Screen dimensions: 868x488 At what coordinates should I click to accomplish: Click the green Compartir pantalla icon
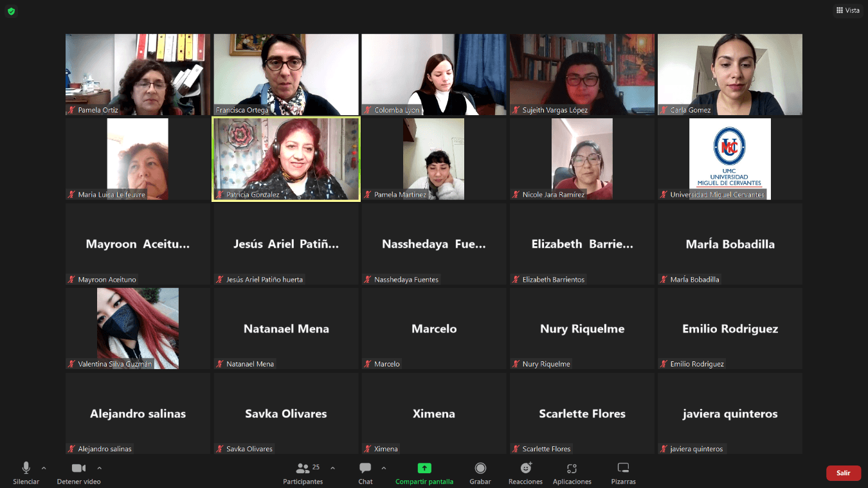424,468
